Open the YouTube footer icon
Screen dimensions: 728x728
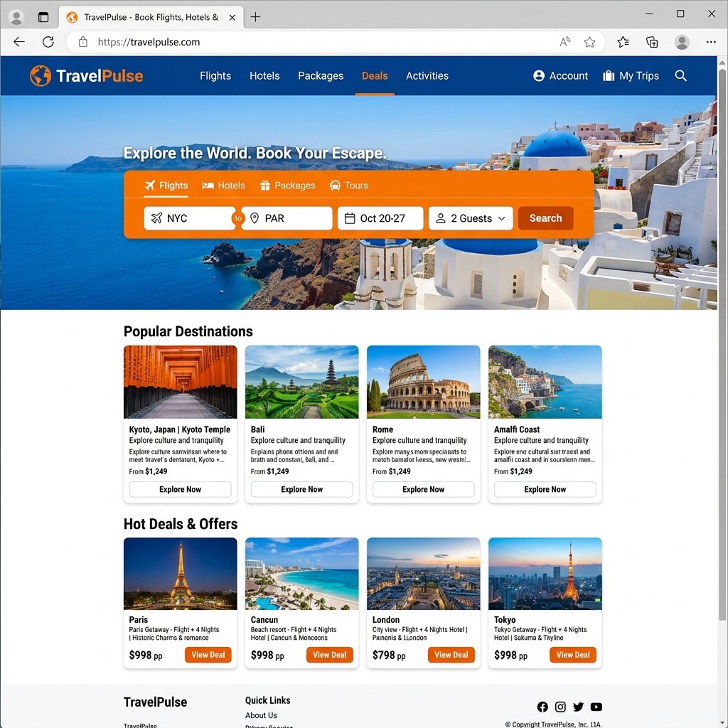pos(596,707)
